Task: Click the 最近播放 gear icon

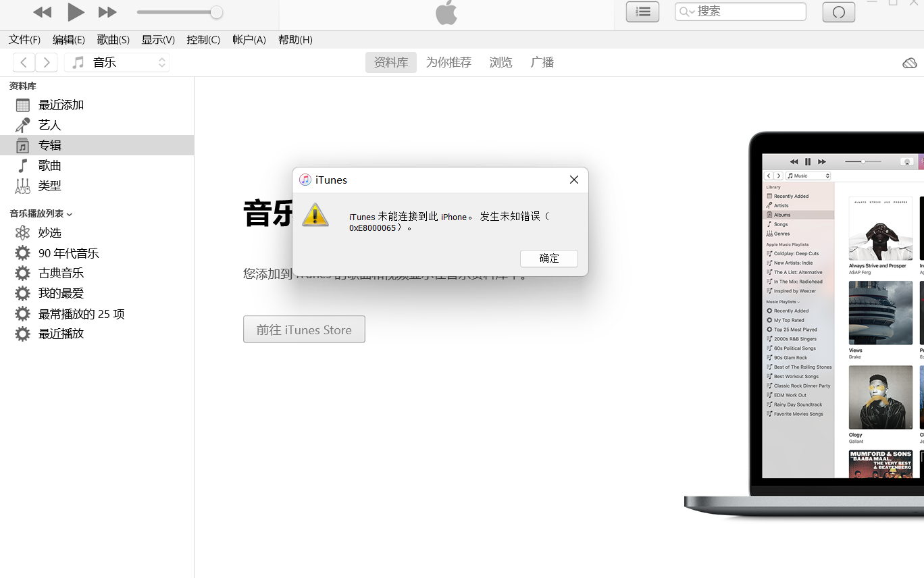Action: [x=23, y=334]
